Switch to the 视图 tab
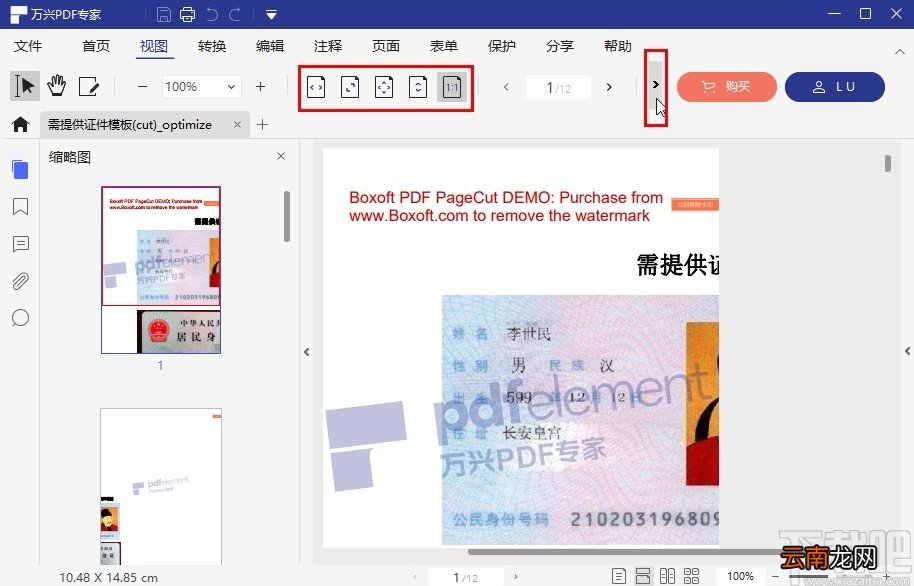 [x=154, y=46]
